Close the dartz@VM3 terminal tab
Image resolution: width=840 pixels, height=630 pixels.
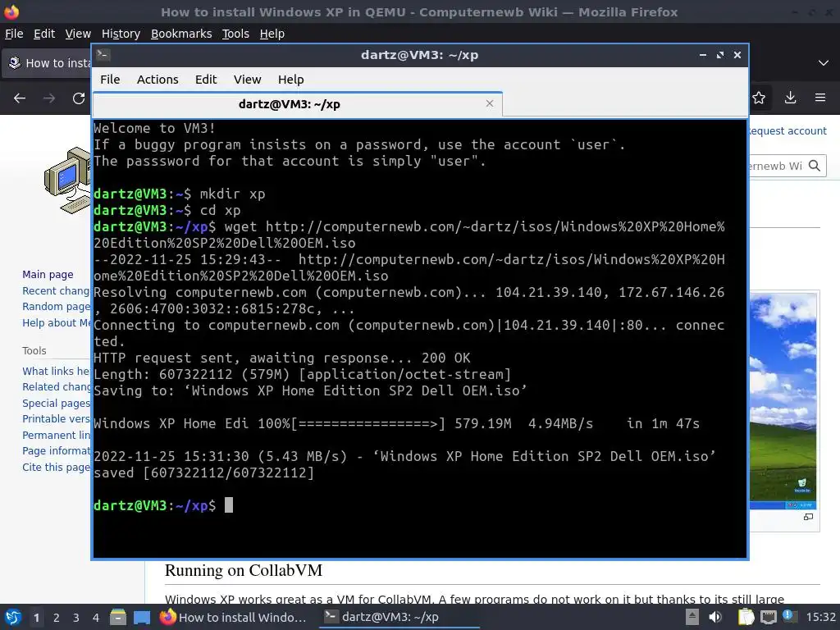pyautogui.click(x=490, y=103)
